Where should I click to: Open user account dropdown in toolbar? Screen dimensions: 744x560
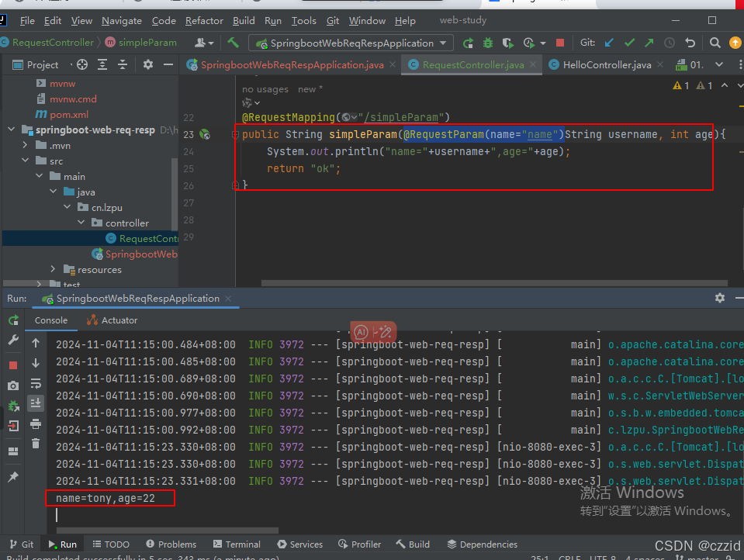(205, 43)
